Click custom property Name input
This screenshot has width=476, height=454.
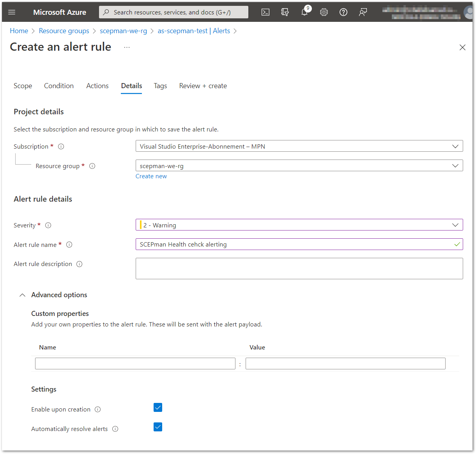135,364
